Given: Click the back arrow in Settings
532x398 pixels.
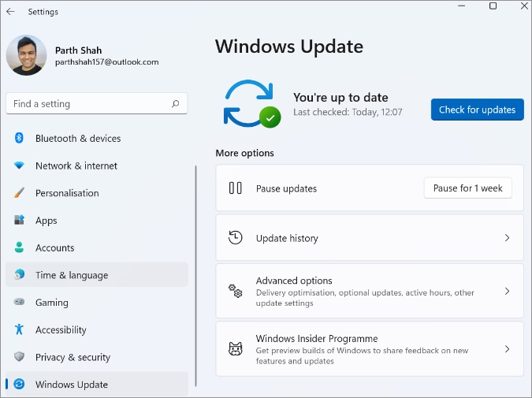Looking at the screenshot, I should (10, 12).
